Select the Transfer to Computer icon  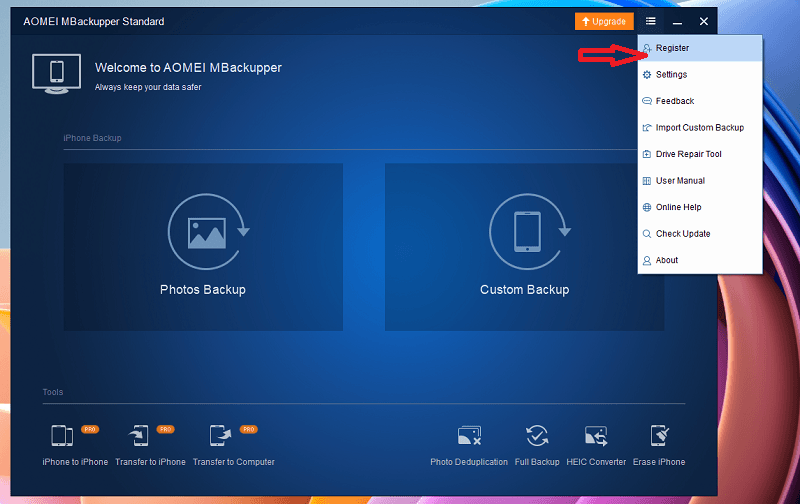click(220, 436)
